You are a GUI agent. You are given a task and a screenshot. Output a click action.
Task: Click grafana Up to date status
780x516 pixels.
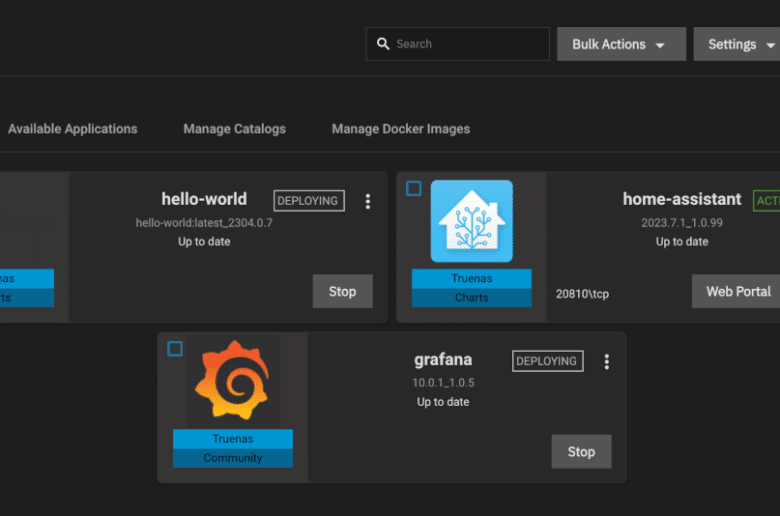click(x=443, y=402)
